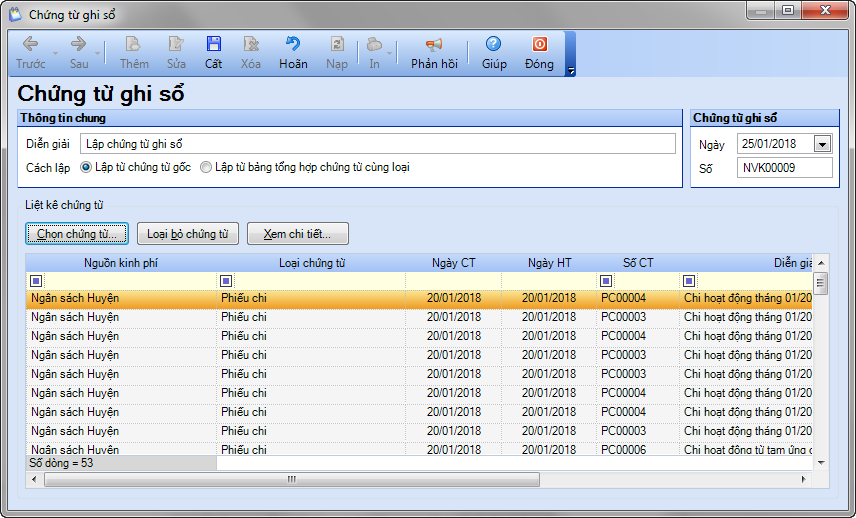Open Phản hồi feedback icon

[x=433, y=45]
